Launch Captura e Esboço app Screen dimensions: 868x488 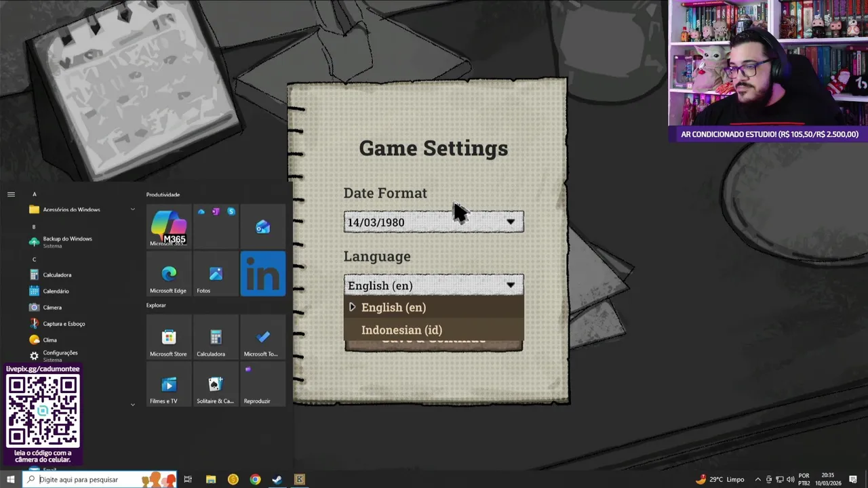coord(81,323)
